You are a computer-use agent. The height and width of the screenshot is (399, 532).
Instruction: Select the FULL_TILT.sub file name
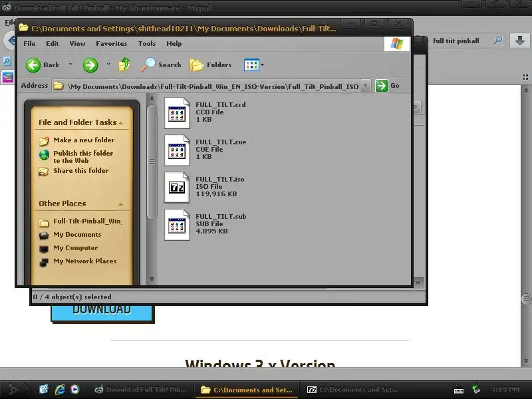pos(221,217)
